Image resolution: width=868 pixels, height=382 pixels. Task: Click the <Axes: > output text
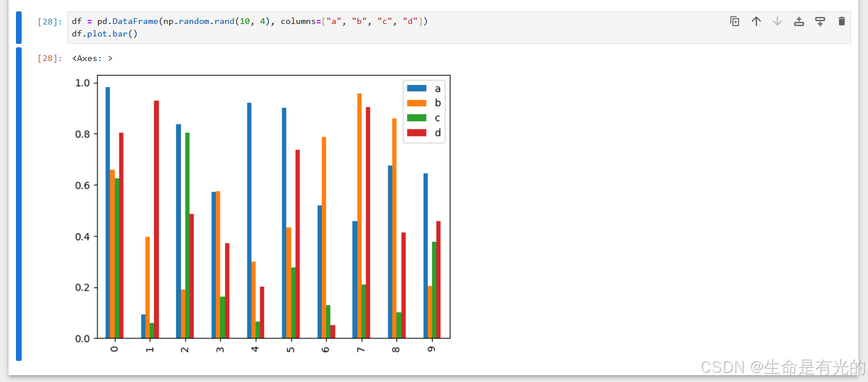click(x=92, y=58)
